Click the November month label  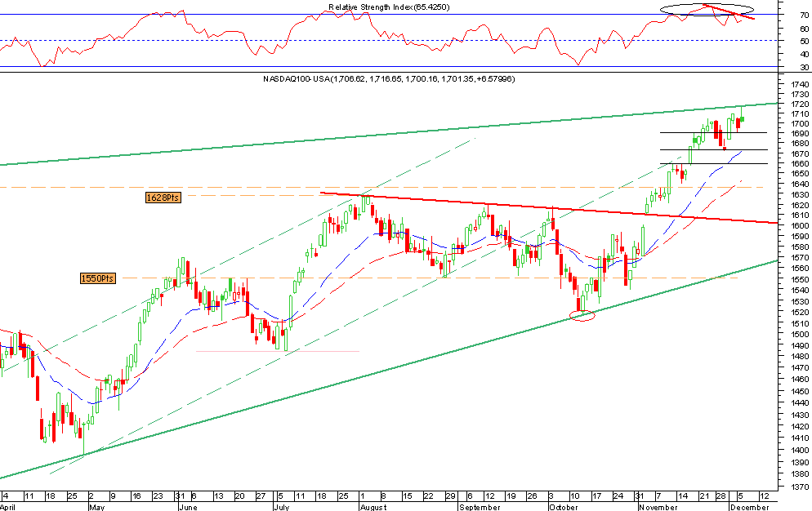[658, 507]
